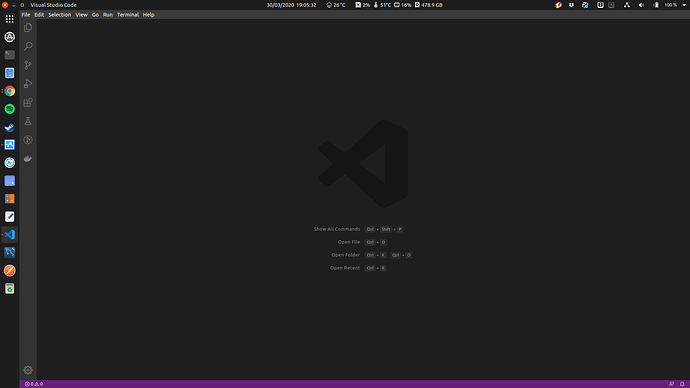Open the Source Control view
Viewport: 690px width, 388px height.
[28, 65]
